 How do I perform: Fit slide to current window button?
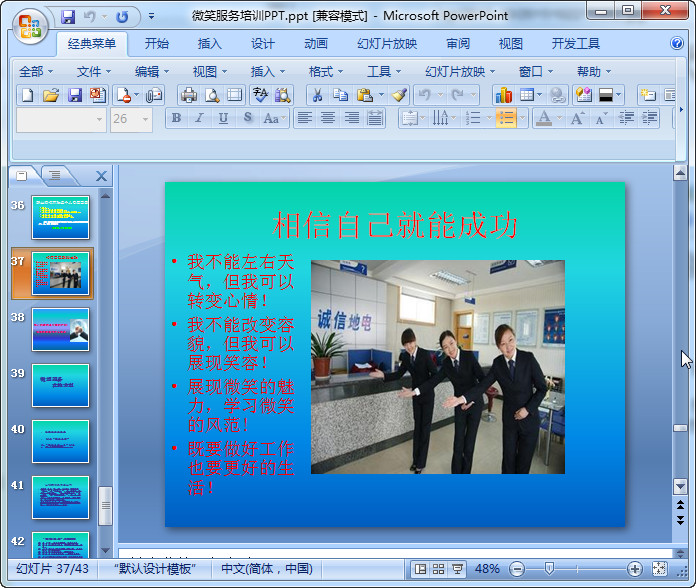(659, 569)
